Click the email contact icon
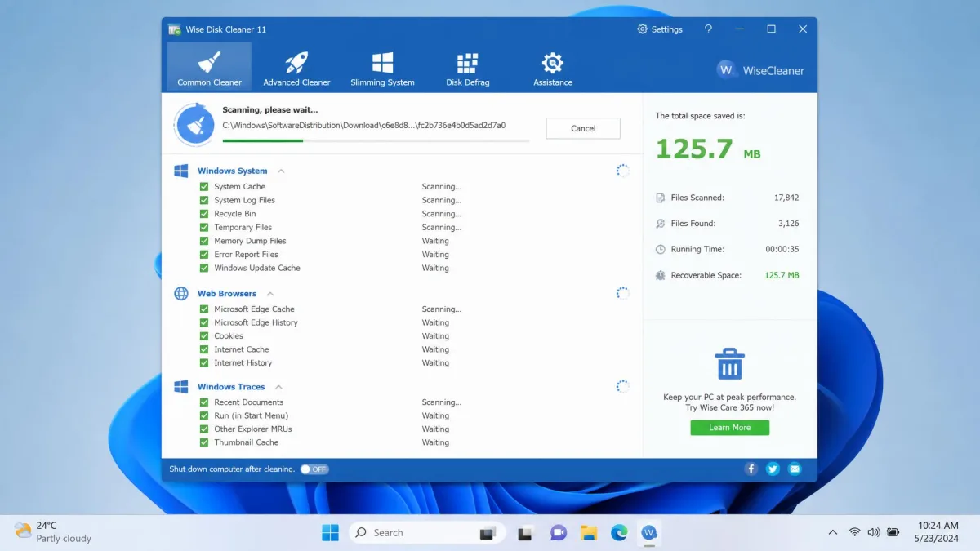The width and height of the screenshot is (980, 551). [x=795, y=469]
